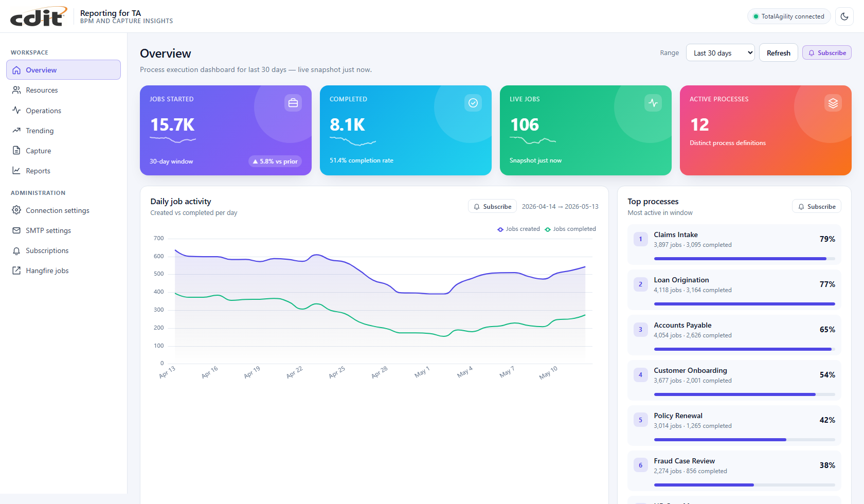Open Reports in the sidebar
The image size is (864, 504).
(x=63, y=171)
